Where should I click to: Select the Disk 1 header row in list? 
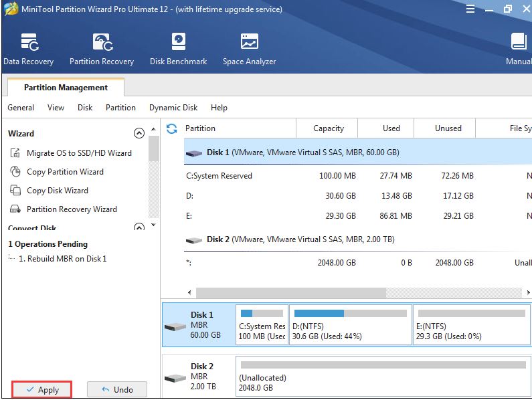pos(358,152)
